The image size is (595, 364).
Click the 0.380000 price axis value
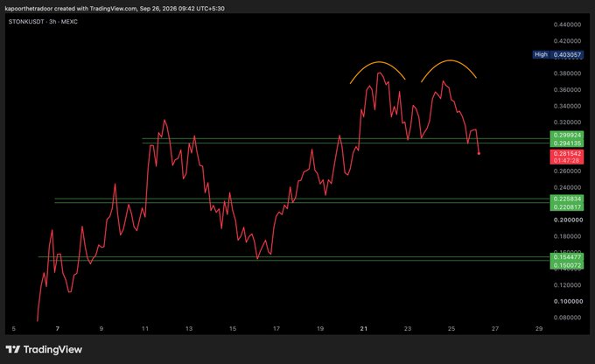click(567, 73)
